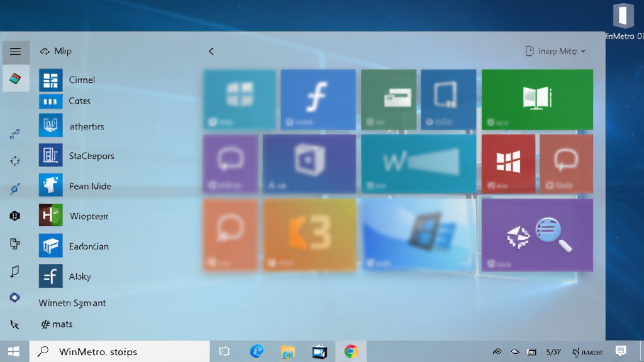Open the Wiopteer app icon
Viewport: 644px width, 362px height.
(x=50, y=215)
